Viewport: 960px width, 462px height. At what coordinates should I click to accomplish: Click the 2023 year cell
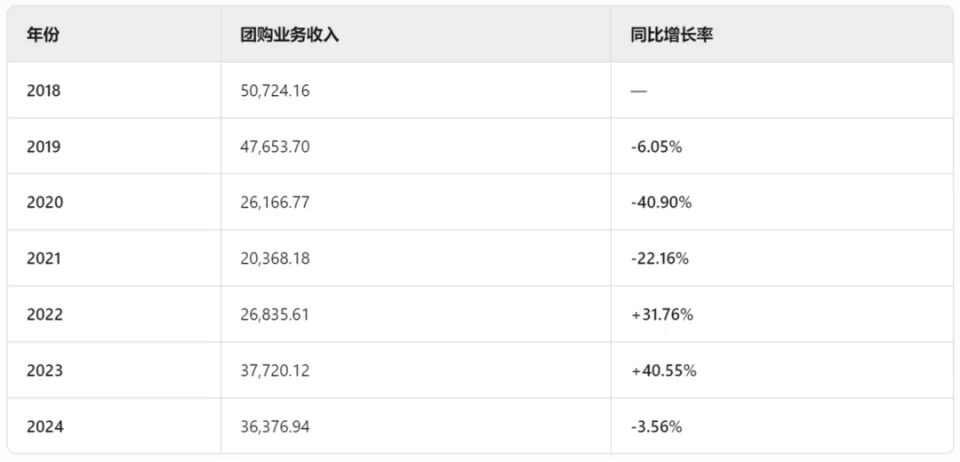[45, 371]
